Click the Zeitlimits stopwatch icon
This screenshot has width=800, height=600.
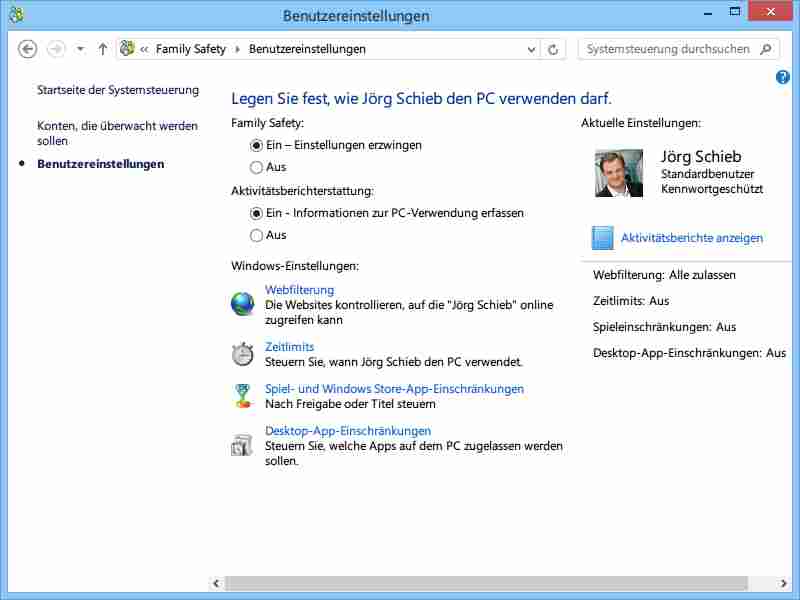[x=242, y=354]
